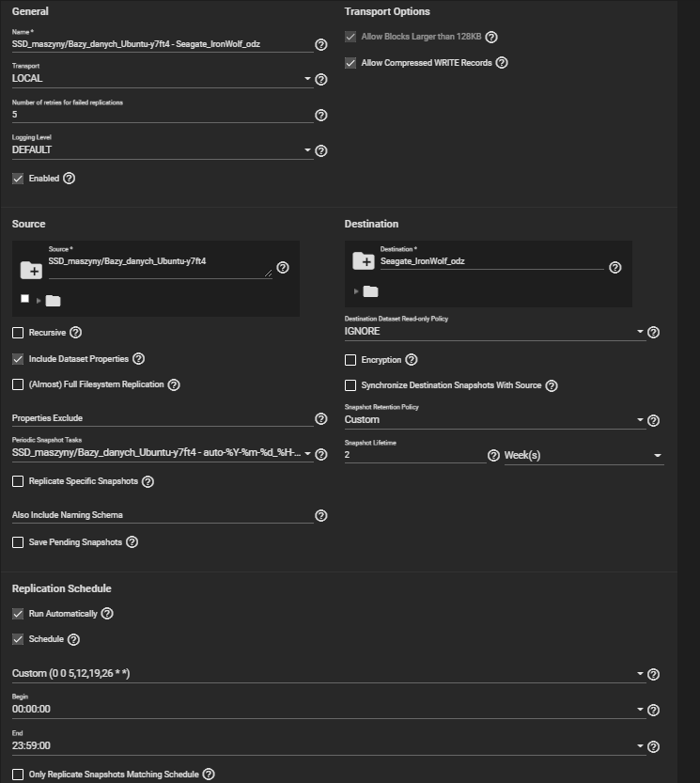
Task: Show help for Number of retries field
Action: point(321,116)
